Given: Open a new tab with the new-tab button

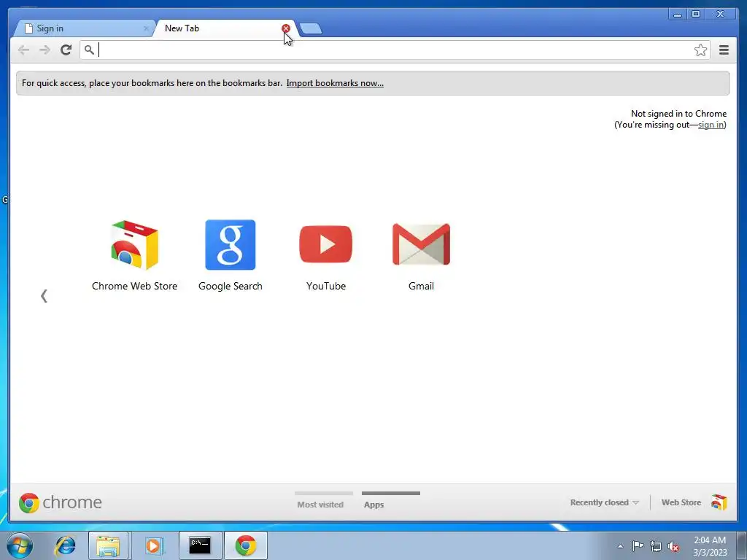Looking at the screenshot, I should pyautogui.click(x=311, y=28).
